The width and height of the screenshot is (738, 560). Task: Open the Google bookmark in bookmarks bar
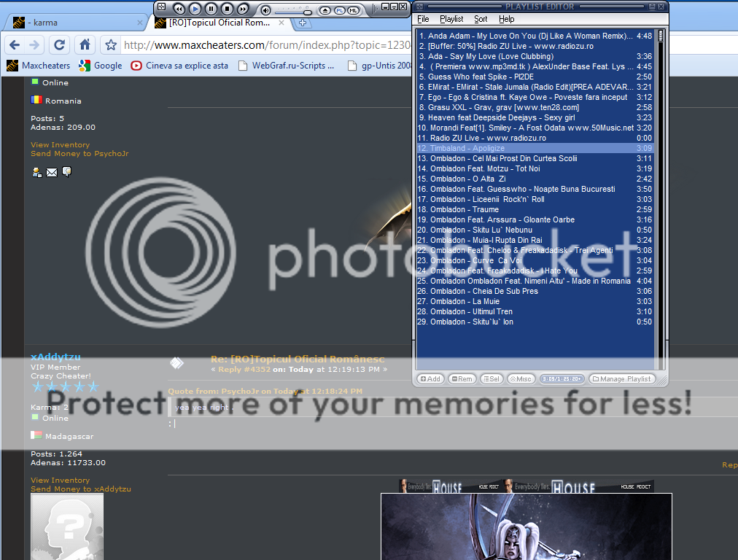tap(101, 66)
